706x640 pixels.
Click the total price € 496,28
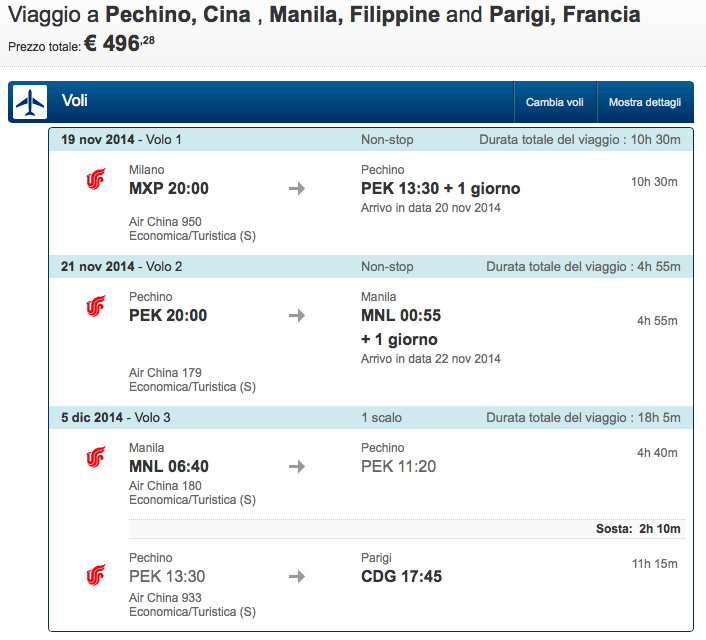(x=119, y=44)
